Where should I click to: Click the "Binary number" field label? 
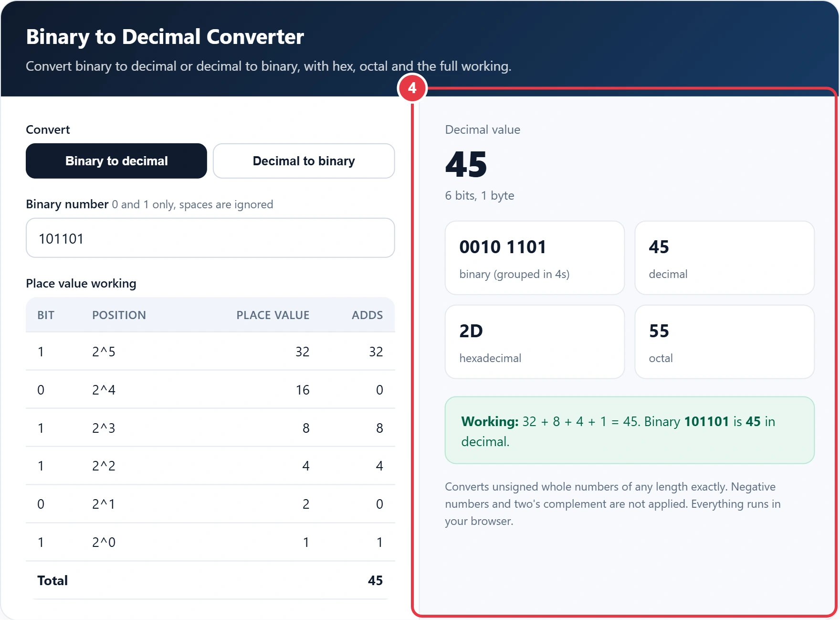coord(67,204)
